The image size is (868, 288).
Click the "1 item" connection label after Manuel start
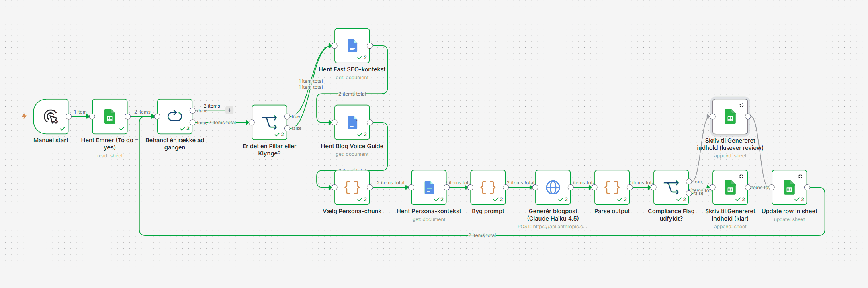[80, 112]
